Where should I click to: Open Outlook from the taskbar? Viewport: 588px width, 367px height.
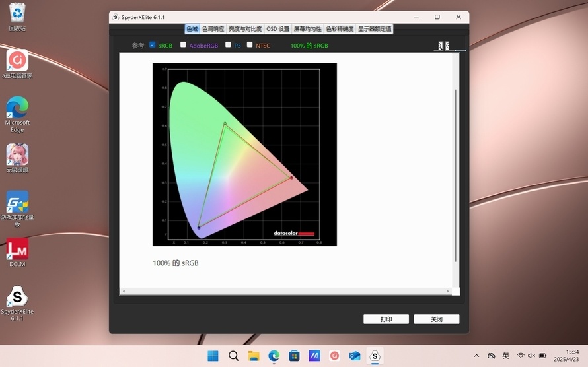[x=355, y=356]
